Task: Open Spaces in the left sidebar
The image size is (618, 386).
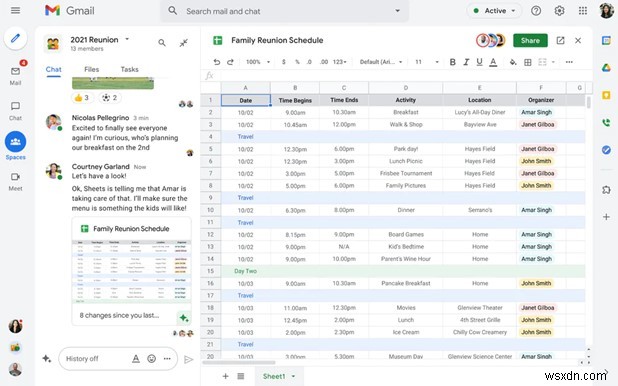Action: click(x=15, y=146)
